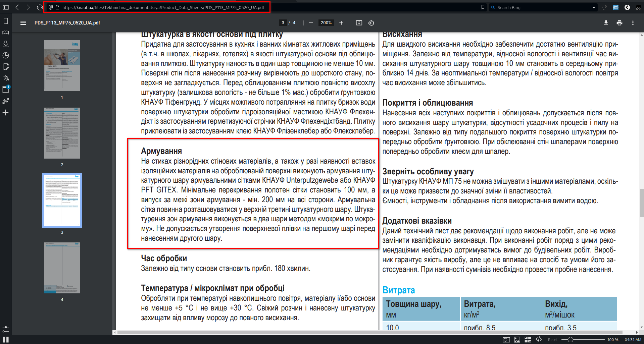Screen dimensions: 644x344
Task: Print the PDF document
Action: (620, 23)
